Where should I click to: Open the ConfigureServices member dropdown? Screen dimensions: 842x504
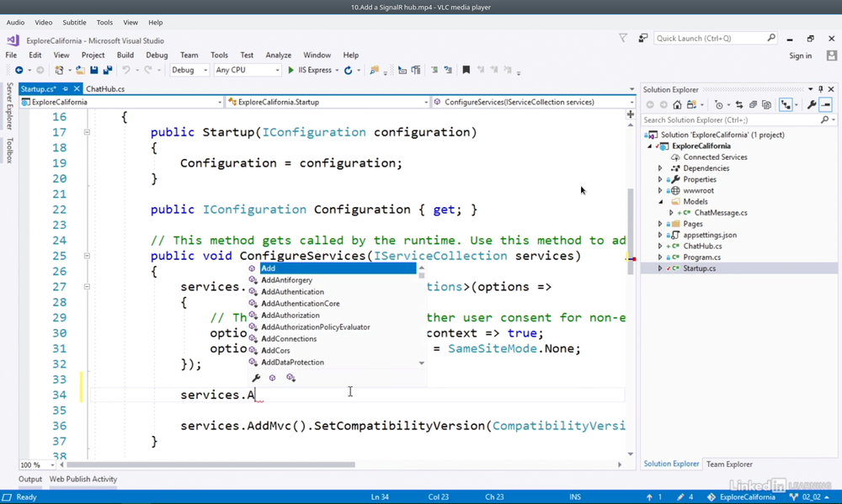click(535, 102)
